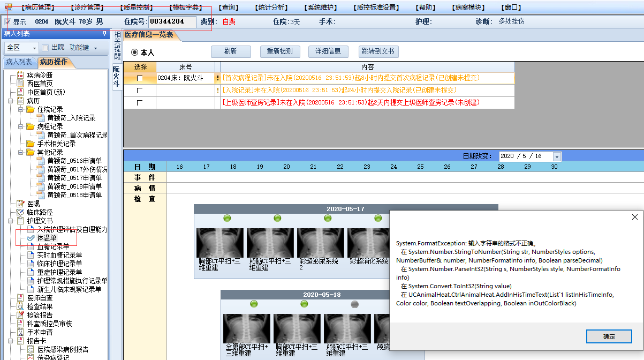Select the 病程记录 folder icon
This screenshot has height=360, width=644.
tap(31, 126)
